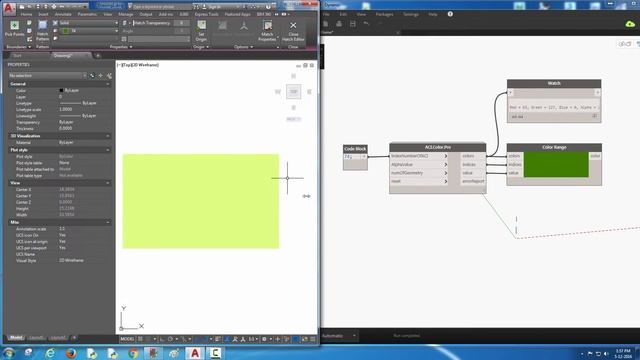The width and height of the screenshot is (640, 360).
Task: Click the Set Origin icon
Action: point(201,25)
